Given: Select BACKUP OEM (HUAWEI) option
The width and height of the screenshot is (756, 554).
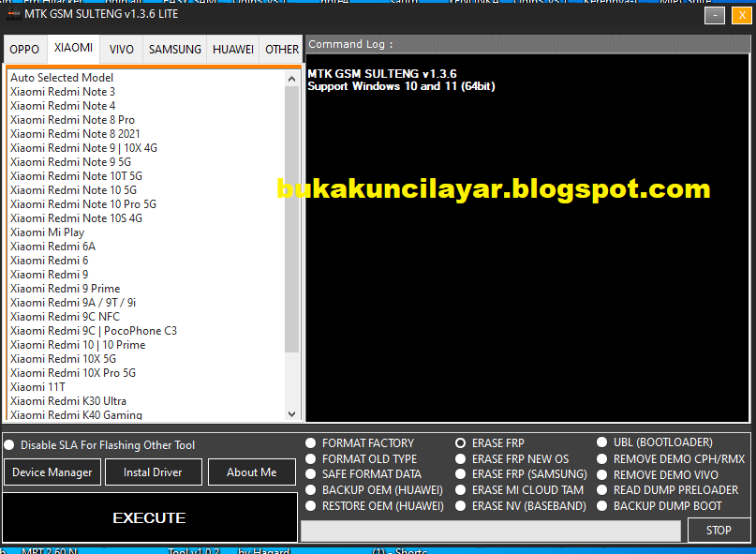Looking at the screenshot, I should click(375, 490).
